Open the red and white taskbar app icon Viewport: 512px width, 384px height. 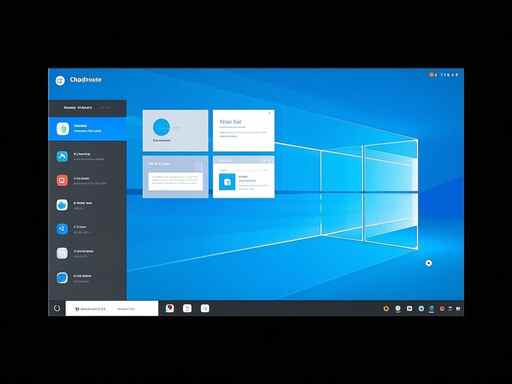coord(170,308)
